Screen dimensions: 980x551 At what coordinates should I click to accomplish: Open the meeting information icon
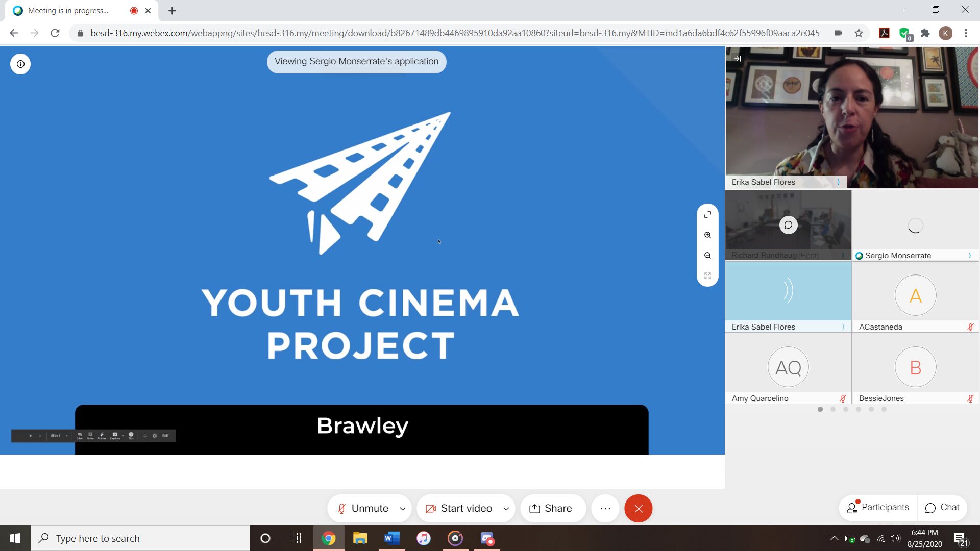coord(20,64)
